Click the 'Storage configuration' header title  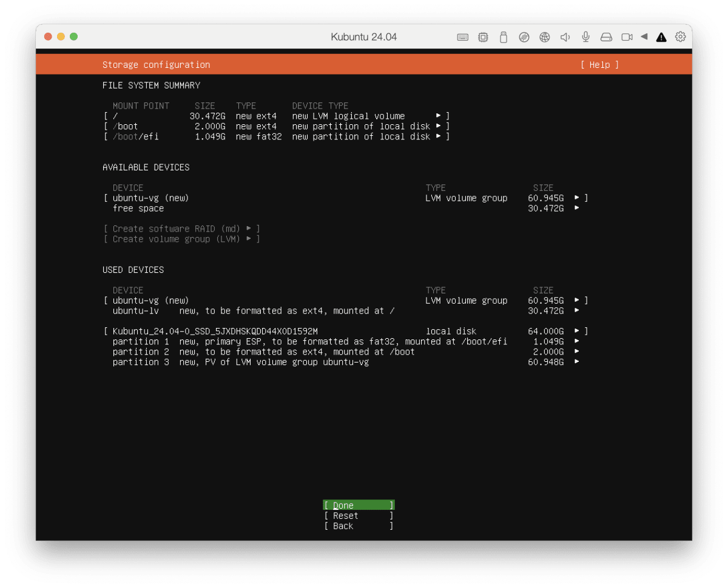coord(156,65)
